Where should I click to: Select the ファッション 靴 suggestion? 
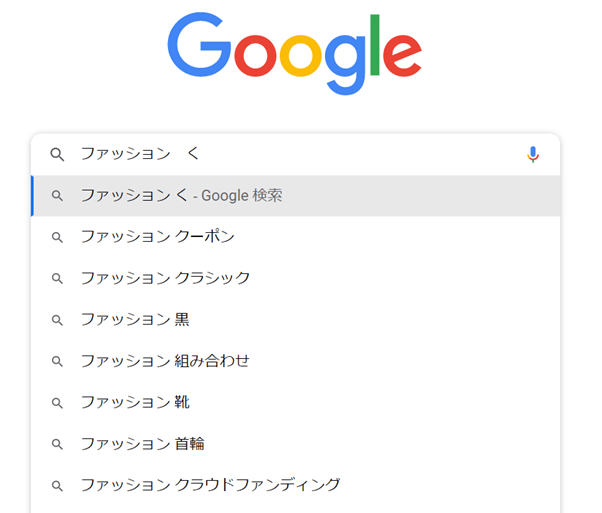point(135,403)
